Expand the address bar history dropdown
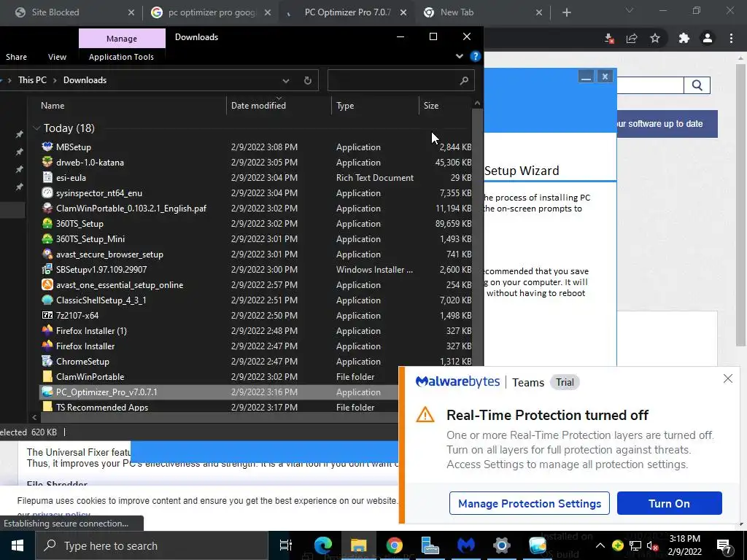Image resolution: width=747 pixels, height=560 pixels. [x=286, y=80]
